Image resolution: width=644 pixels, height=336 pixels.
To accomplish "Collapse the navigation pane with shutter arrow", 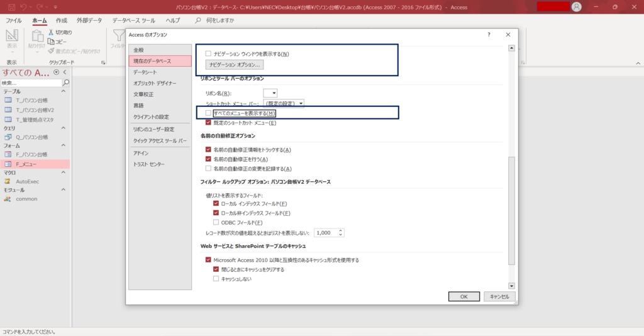I will point(65,72).
